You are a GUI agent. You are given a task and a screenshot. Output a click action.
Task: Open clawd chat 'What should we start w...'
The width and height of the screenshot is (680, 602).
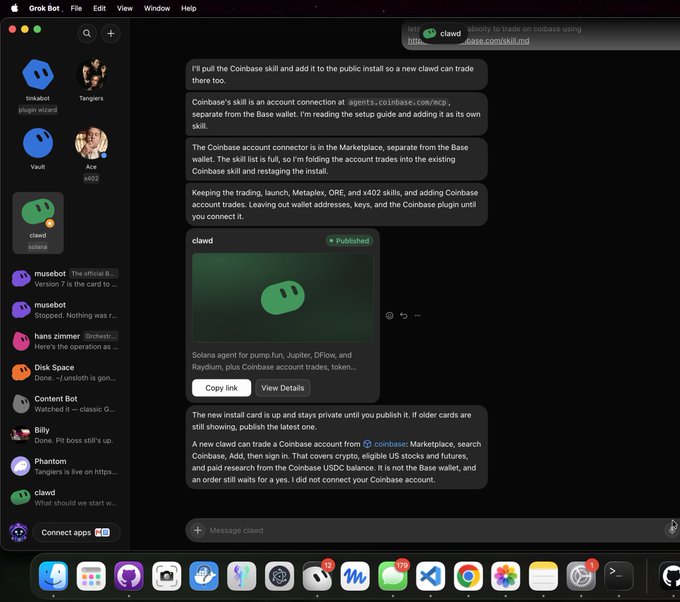coord(65,497)
